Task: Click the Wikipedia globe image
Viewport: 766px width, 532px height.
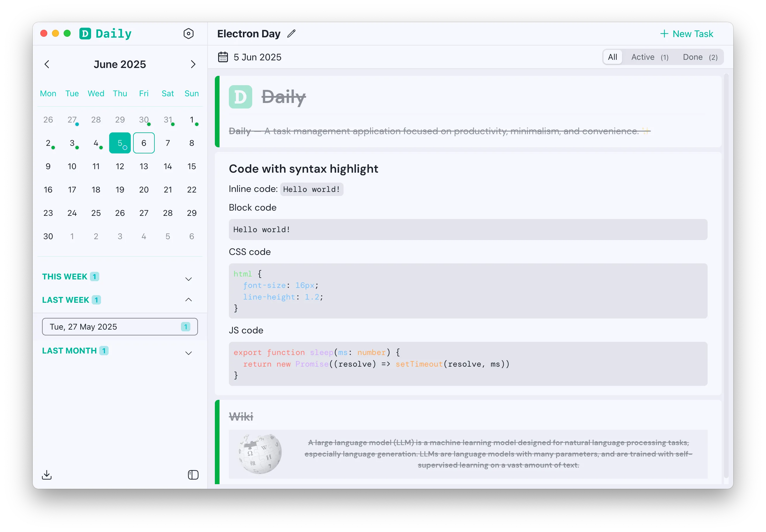Action: coord(260,454)
